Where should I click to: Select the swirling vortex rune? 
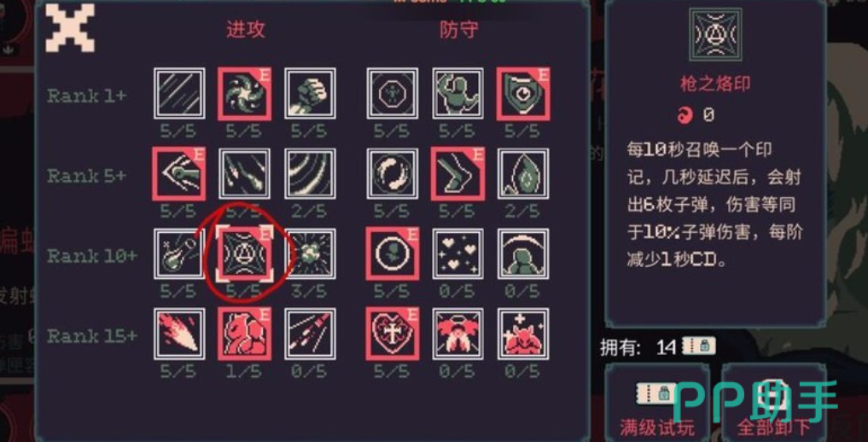coord(244,94)
